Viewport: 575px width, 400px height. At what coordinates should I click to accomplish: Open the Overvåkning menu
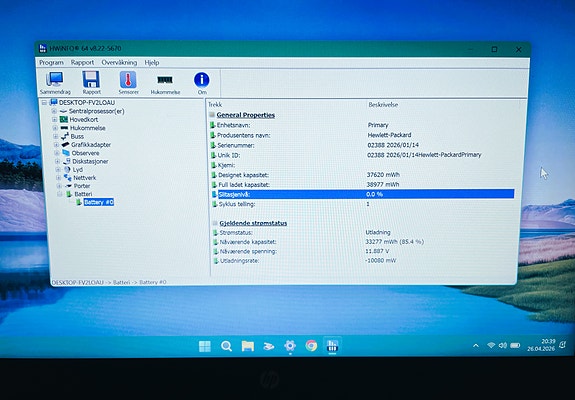tap(119, 62)
